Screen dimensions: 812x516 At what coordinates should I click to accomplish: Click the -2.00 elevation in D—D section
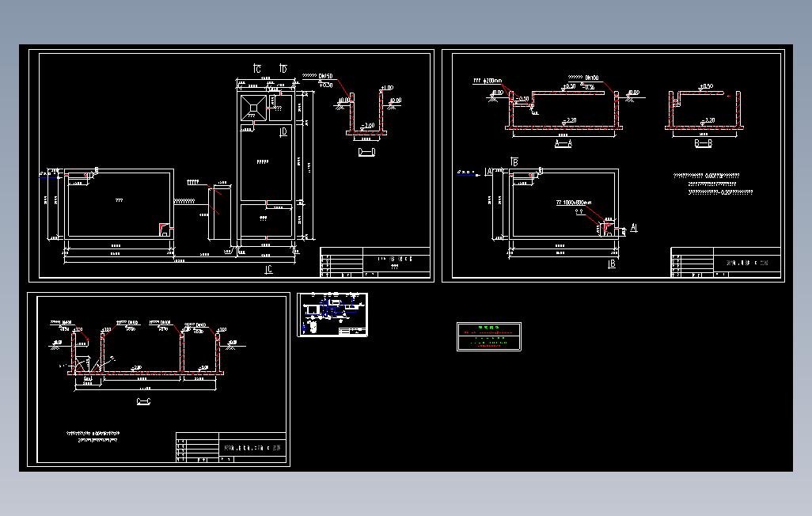pos(367,126)
